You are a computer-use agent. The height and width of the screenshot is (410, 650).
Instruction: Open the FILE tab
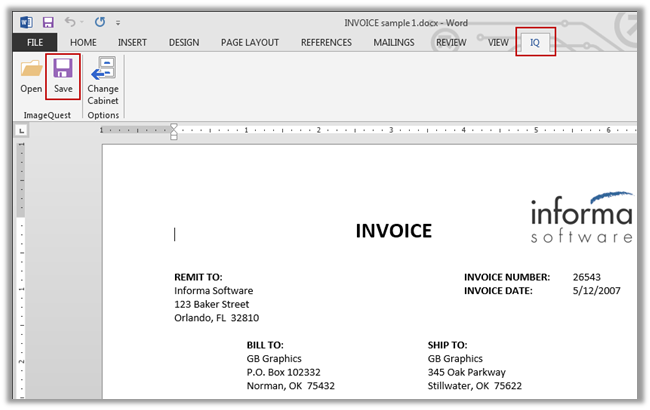[x=35, y=43]
